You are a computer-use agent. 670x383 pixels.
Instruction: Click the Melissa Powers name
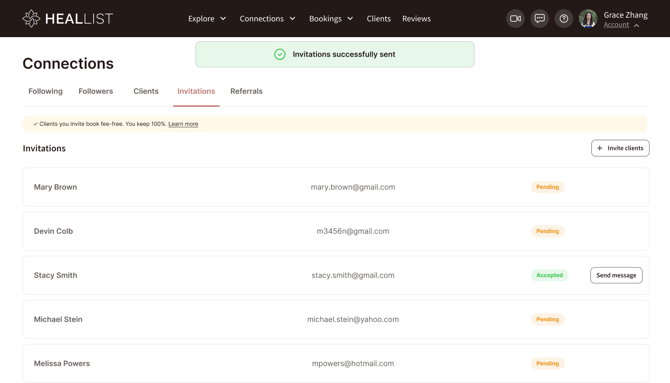click(x=62, y=363)
